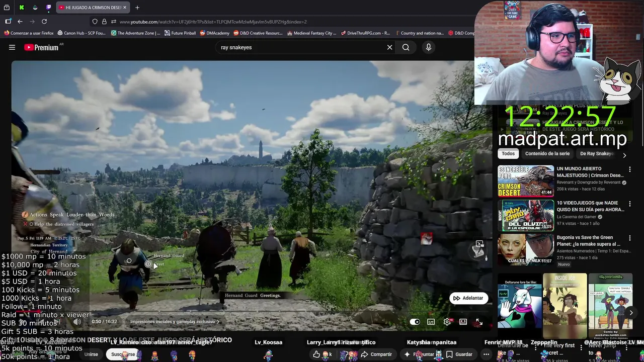Click the Suscribirse button
Image resolution: width=644 pixels, height=362 pixels.
[x=123, y=354]
